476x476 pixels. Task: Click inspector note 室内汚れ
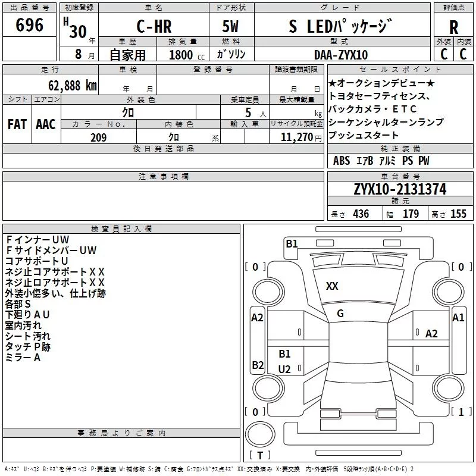(23, 325)
